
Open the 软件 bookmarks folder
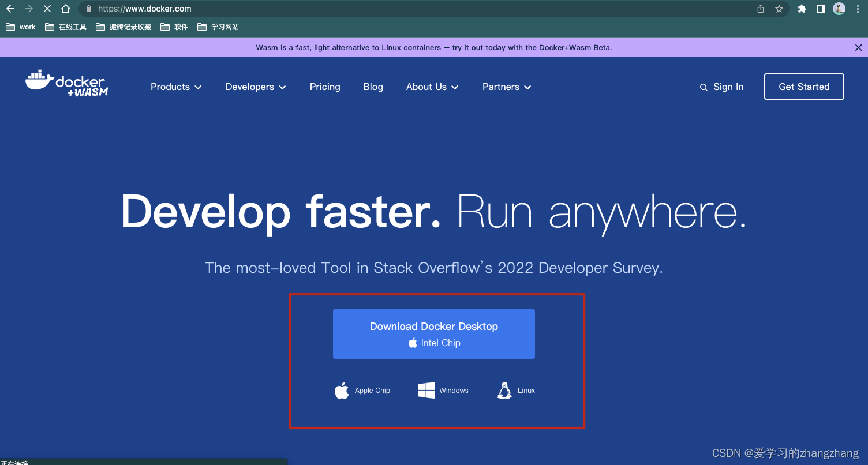(x=174, y=27)
